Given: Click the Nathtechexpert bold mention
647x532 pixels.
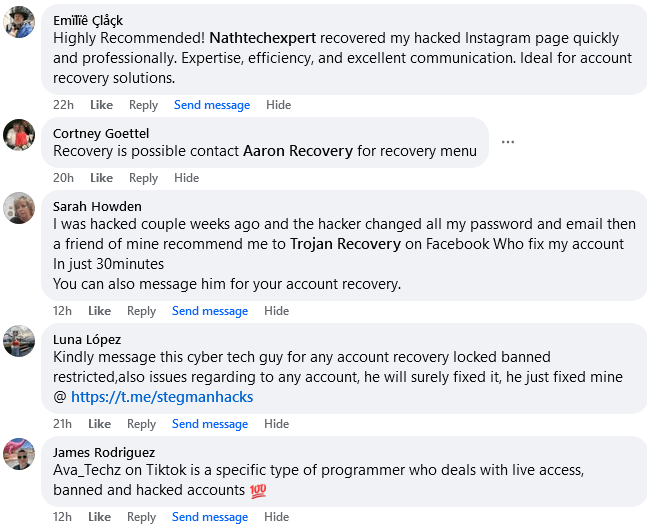Looking at the screenshot, I should coord(263,38).
